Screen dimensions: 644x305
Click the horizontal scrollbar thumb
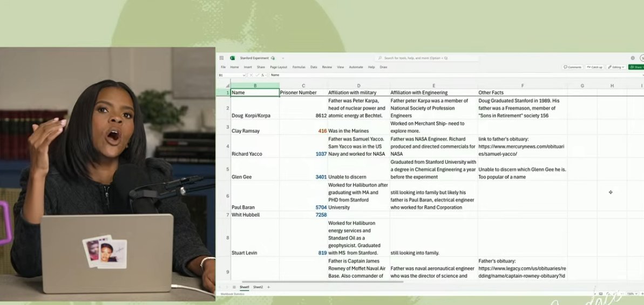pos(322,282)
